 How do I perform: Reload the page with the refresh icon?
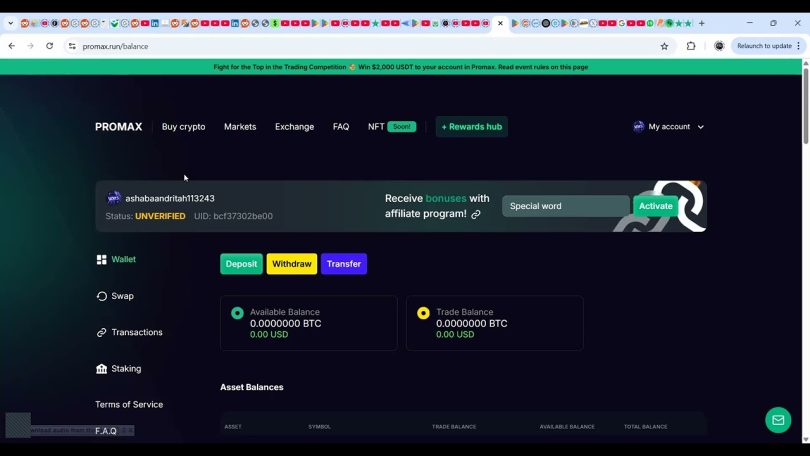pyautogui.click(x=50, y=46)
